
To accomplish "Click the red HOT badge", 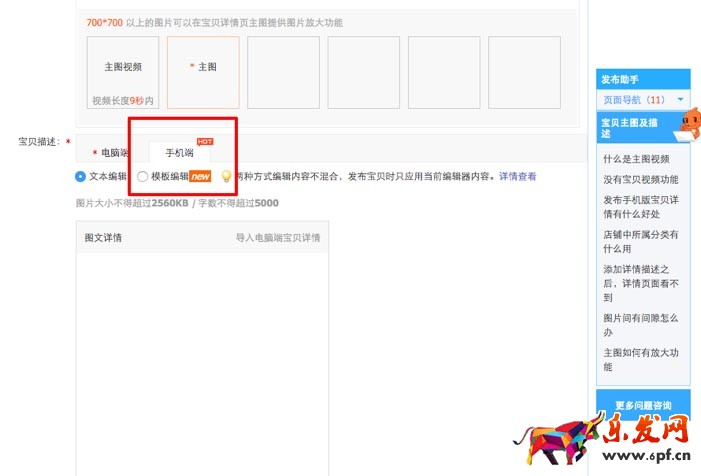I will [x=205, y=142].
